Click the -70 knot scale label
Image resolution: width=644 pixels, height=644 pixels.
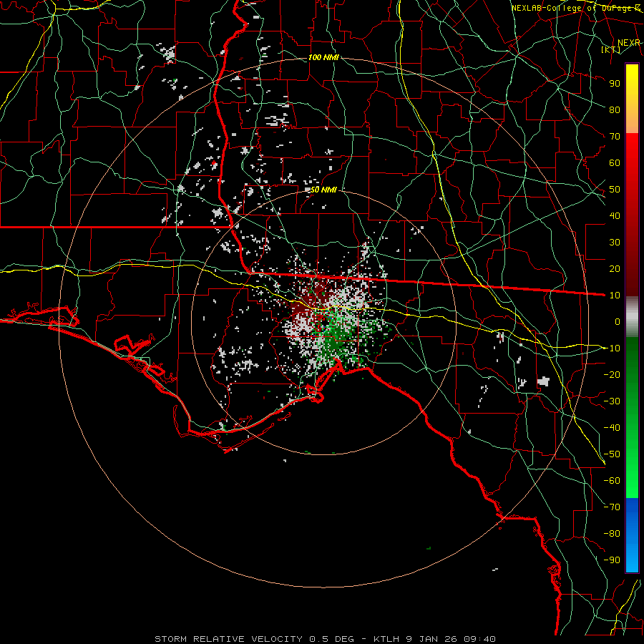tap(612, 507)
